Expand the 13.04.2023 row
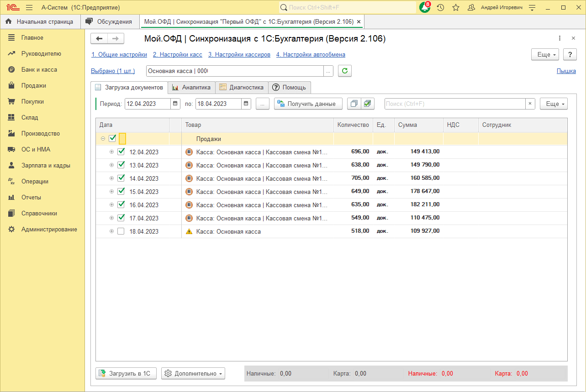 pos(111,165)
